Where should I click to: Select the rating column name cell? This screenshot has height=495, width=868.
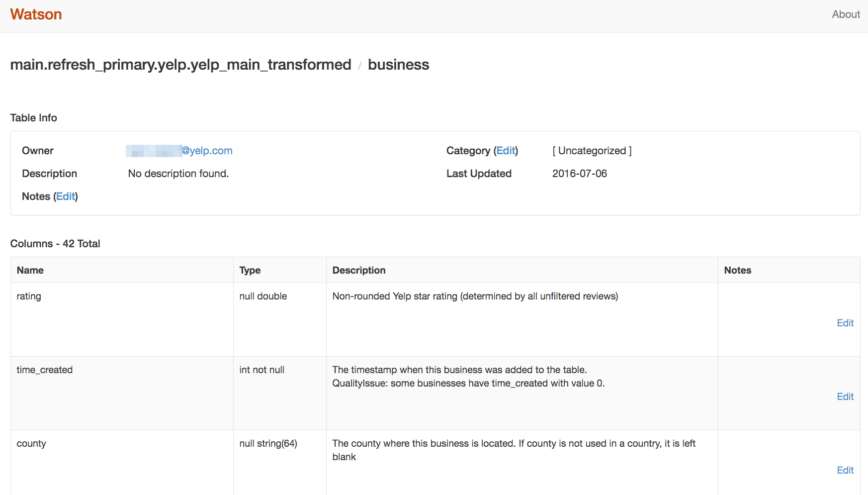(x=29, y=296)
